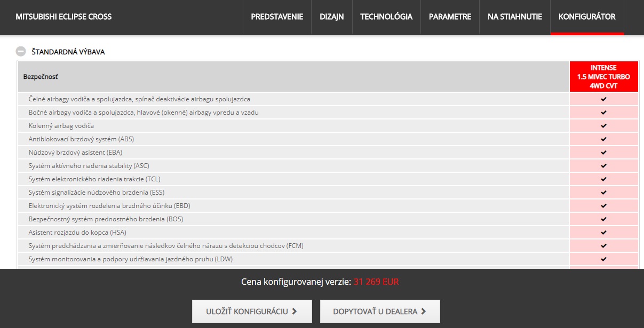
Task: Select the Konfigurátor tab
Action: [x=587, y=17]
